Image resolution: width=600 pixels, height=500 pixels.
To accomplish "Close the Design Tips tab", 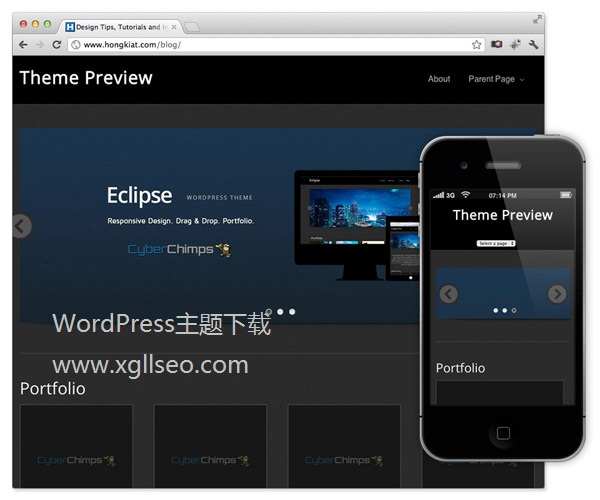I will tap(174, 27).
